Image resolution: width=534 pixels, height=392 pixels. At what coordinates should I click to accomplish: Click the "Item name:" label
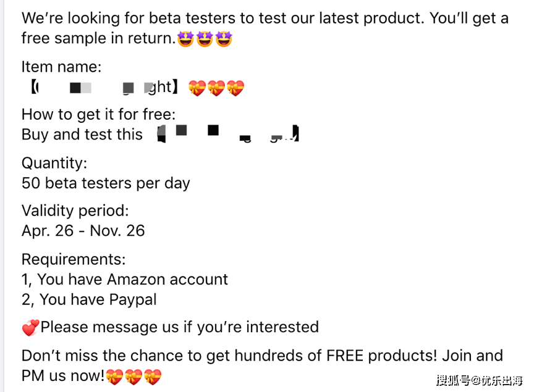coord(61,67)
